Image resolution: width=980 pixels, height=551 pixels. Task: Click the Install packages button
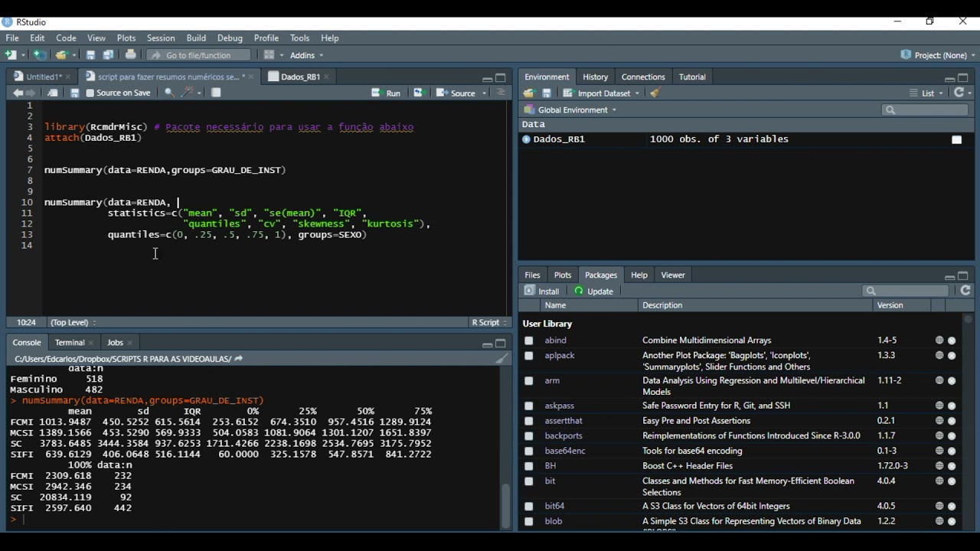point(542,291)
